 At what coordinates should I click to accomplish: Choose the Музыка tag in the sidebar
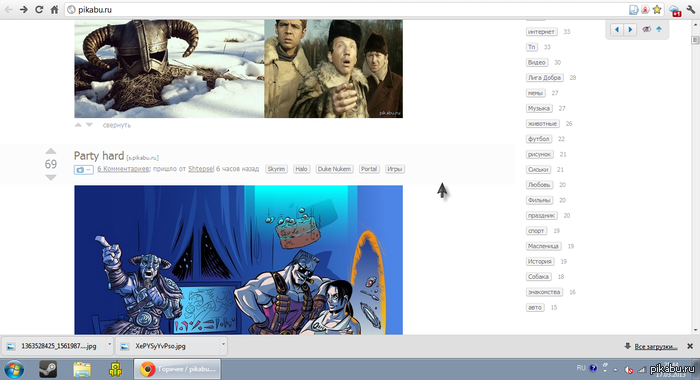click(x=539, y=109)
